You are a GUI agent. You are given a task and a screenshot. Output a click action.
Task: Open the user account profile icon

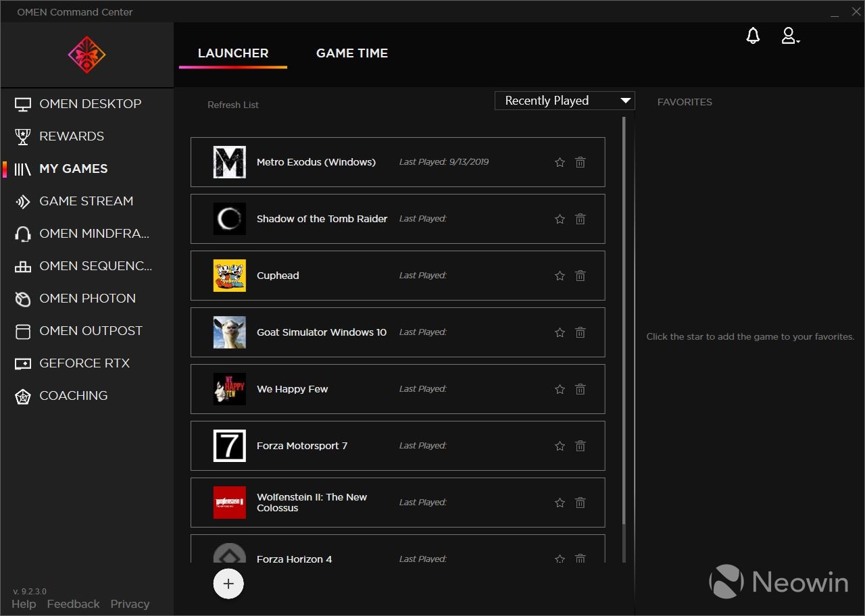point(788,36)
